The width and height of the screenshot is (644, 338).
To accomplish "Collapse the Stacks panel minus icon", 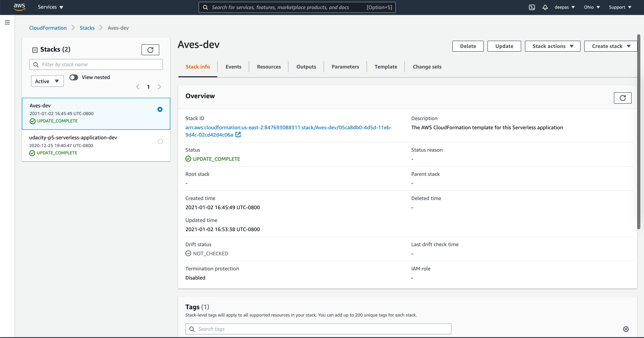I will (x=35, y=50).
